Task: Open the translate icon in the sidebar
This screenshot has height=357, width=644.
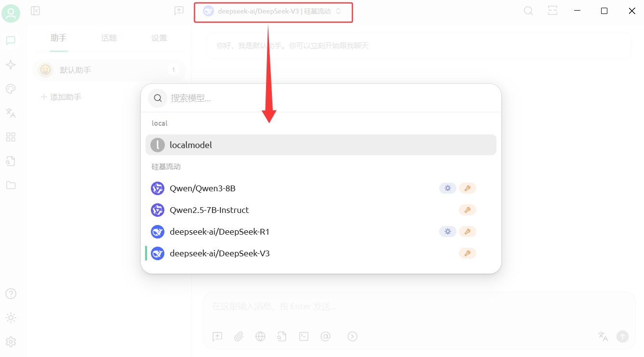Action: (x=11, y=113)
